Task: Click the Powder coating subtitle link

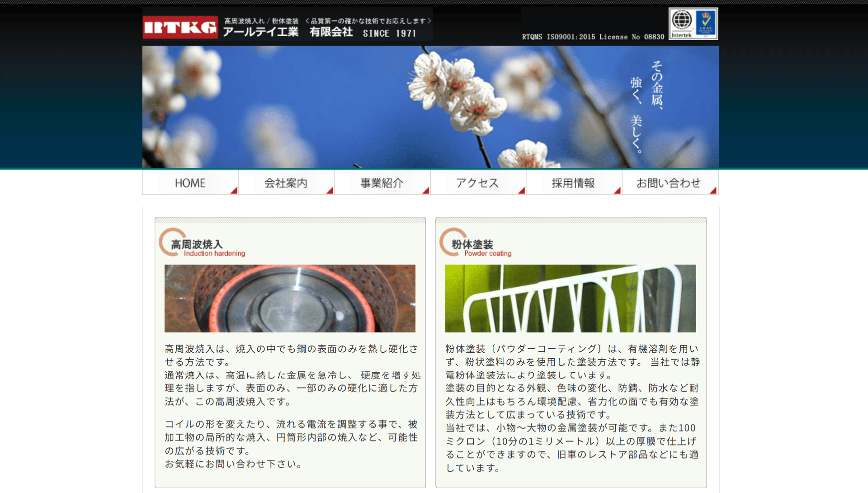Action: click(488, 254)
